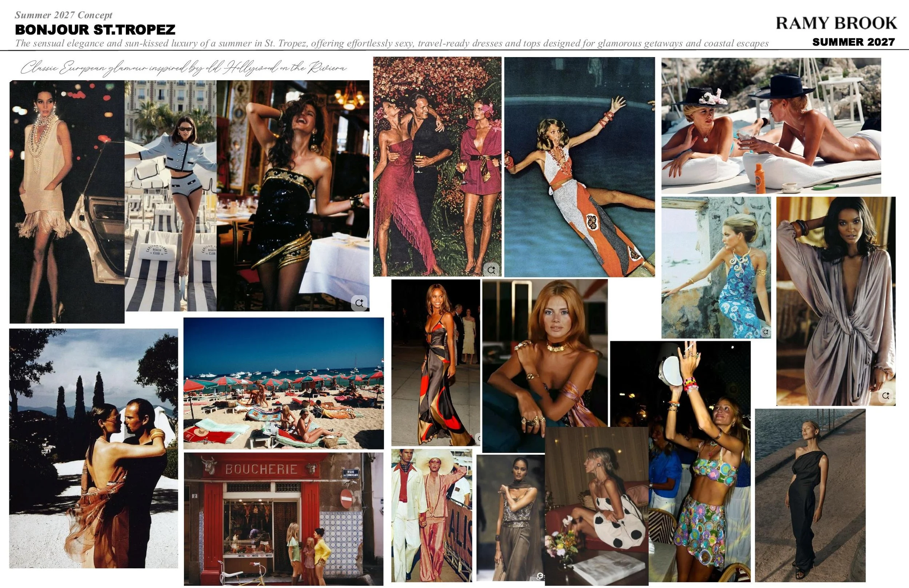Open the crowded beach with umbrellas photo
The image size is (909, 588).
click(x=283, y=383)
